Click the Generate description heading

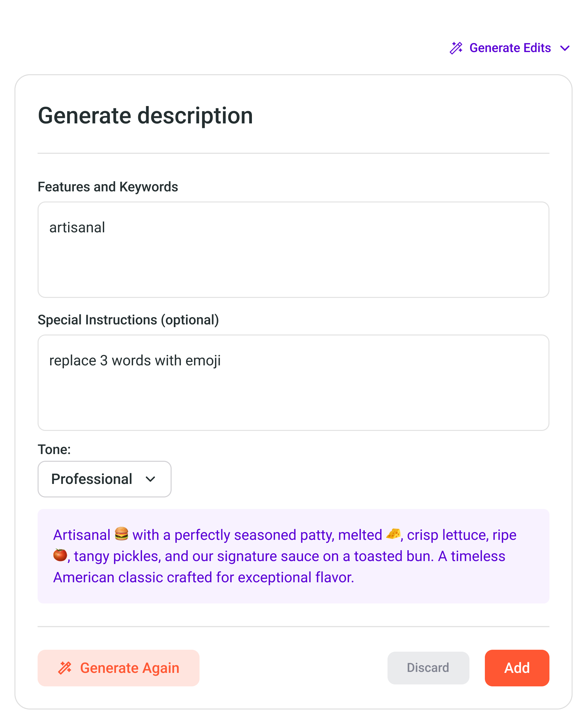(145, 115)
